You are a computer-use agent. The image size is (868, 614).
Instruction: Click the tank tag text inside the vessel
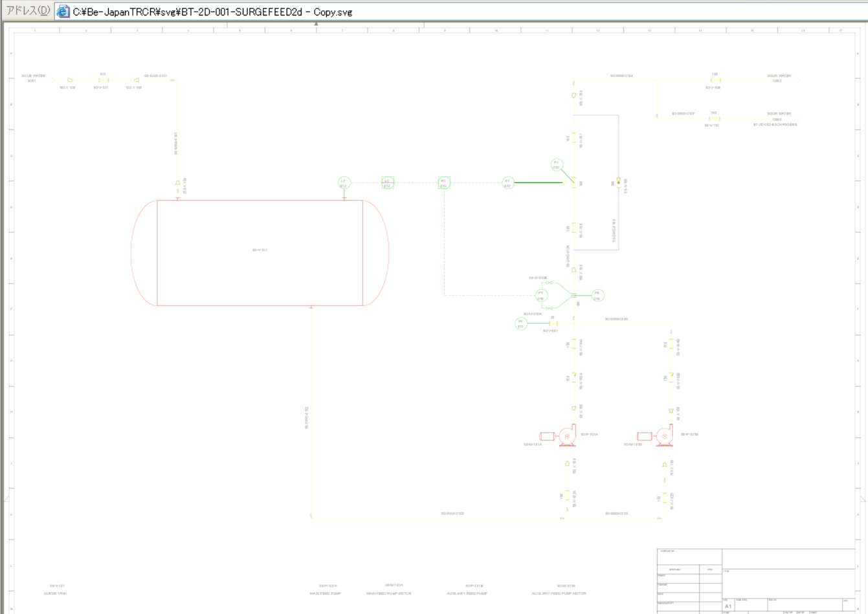click(x=260, y=250)
